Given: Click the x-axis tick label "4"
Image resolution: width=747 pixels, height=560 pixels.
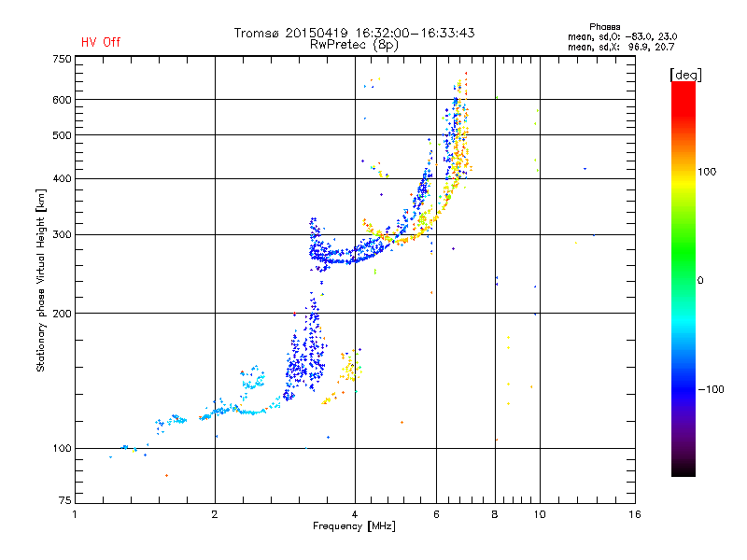Looking at the screenshot, I should point(355,514).
